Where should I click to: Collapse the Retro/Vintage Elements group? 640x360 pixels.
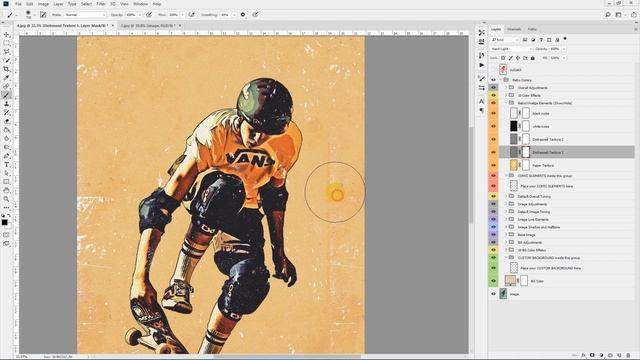(x=506, y=103)
